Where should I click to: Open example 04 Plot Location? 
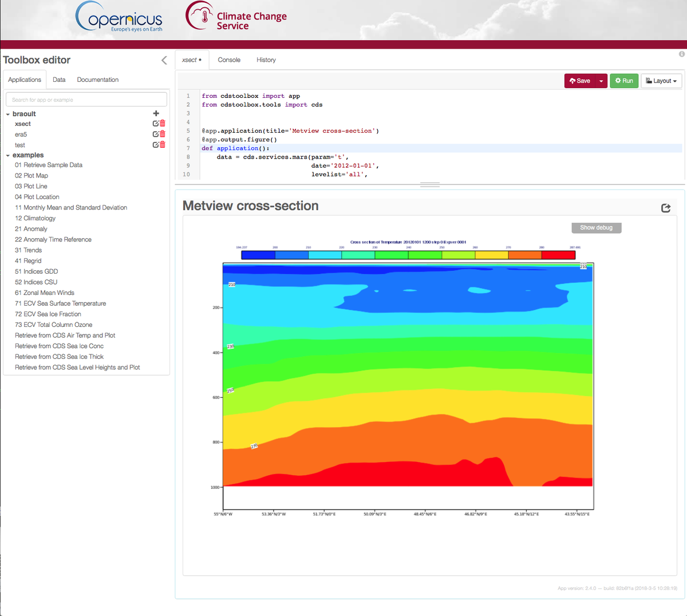pyautogui.click(x=37, y=197)
